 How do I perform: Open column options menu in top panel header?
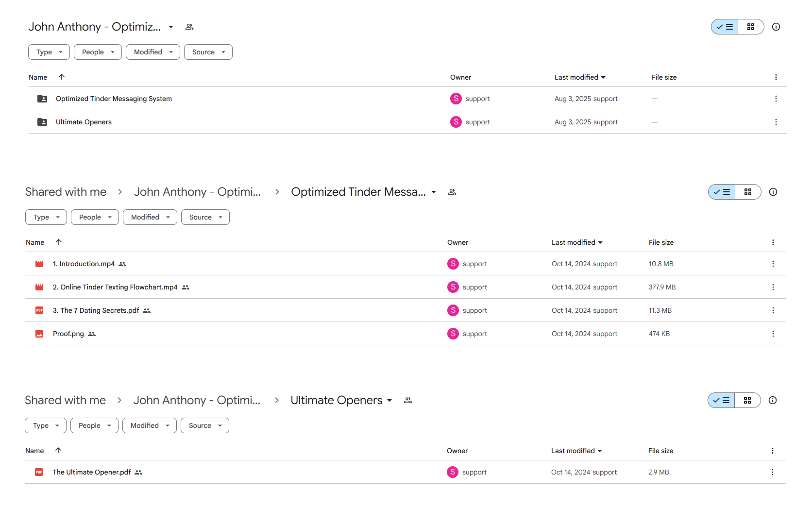click(x=776, y=77)
